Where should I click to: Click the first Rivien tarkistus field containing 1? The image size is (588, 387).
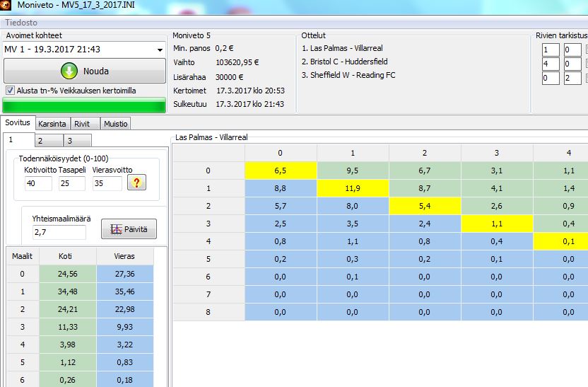click(550, 50)
